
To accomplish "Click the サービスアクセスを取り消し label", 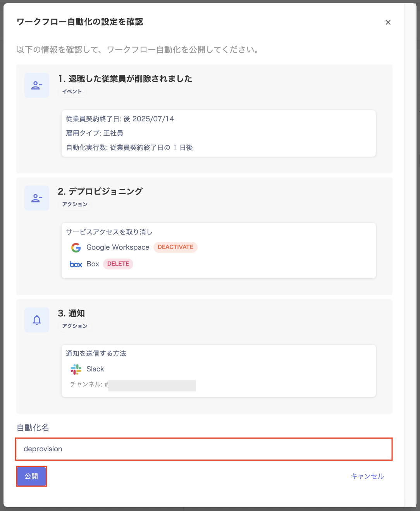I will point(109,232).
